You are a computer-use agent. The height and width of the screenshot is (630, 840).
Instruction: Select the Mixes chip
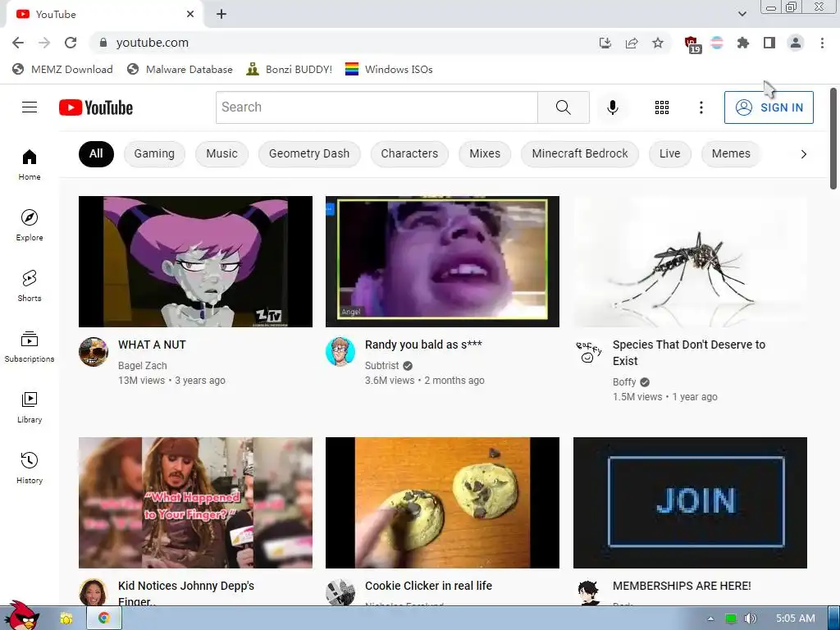pyautogui.click(x=485, y=153)
